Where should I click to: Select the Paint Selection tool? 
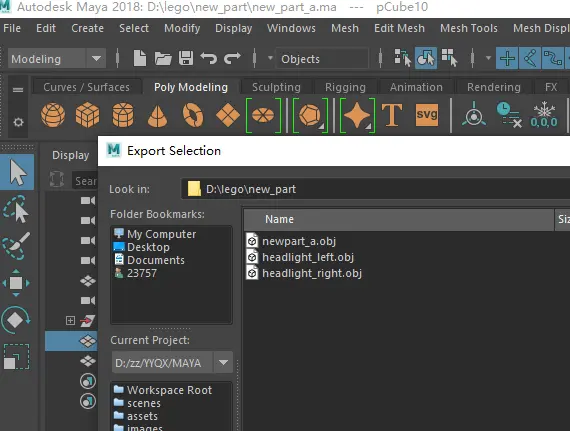tap(16, 246)
